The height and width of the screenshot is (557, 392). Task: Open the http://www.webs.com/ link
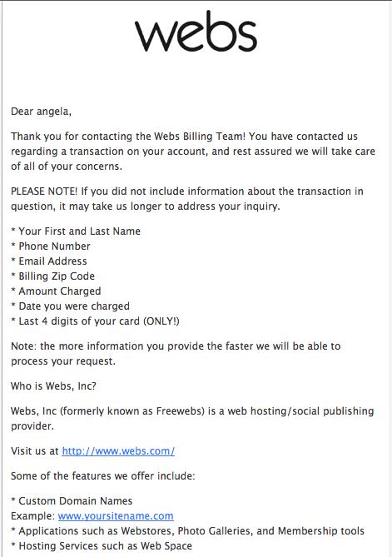pyautogui.click(x=118, y=451)
